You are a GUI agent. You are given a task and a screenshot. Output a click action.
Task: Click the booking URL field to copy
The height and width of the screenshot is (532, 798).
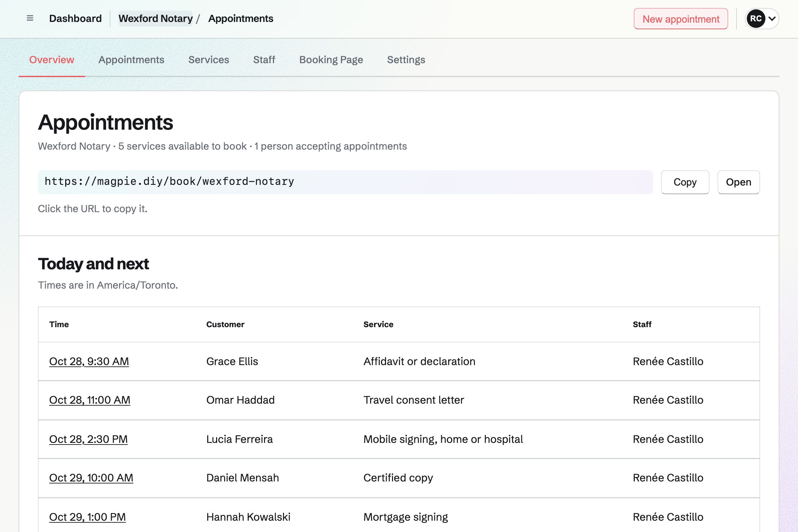point(345,182)
